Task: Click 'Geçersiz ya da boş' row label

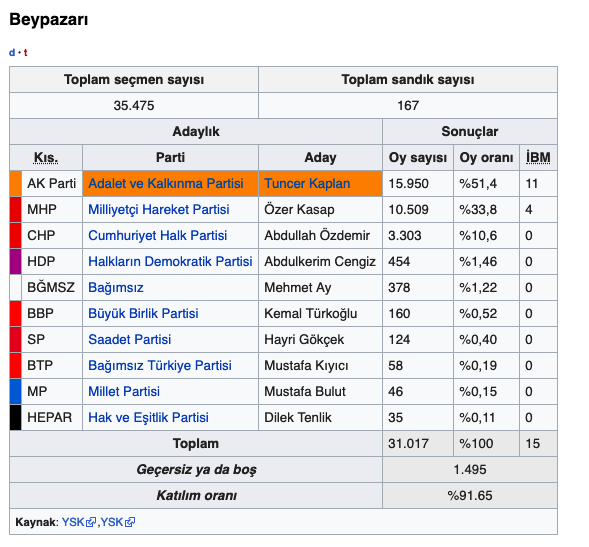Action: pyautogui.click(x=196, y=469)
